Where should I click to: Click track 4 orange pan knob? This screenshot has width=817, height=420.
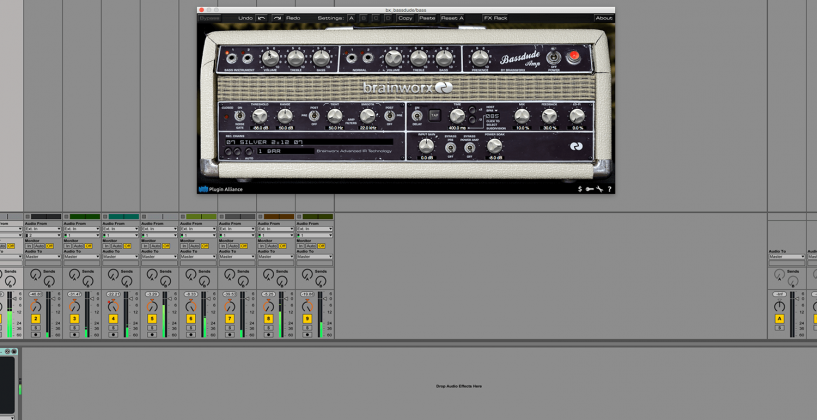(113, 305)
